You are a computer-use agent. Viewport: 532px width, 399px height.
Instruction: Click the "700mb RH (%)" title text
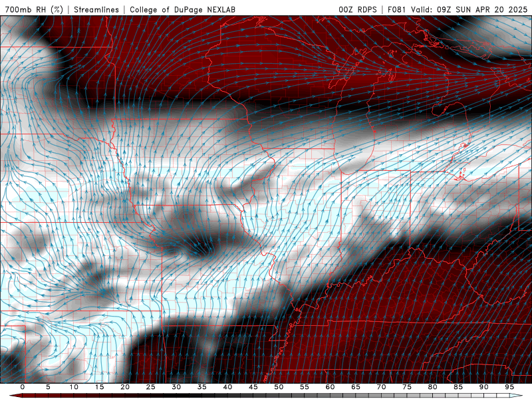(35, 9)
